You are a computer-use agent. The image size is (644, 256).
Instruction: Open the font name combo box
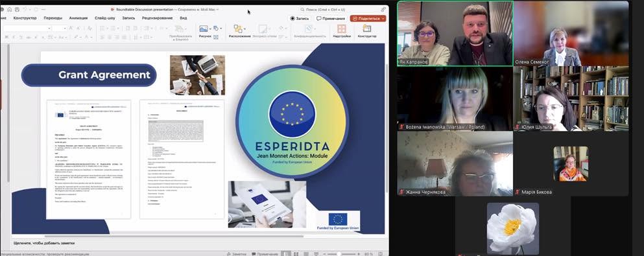tap(27, 29)
